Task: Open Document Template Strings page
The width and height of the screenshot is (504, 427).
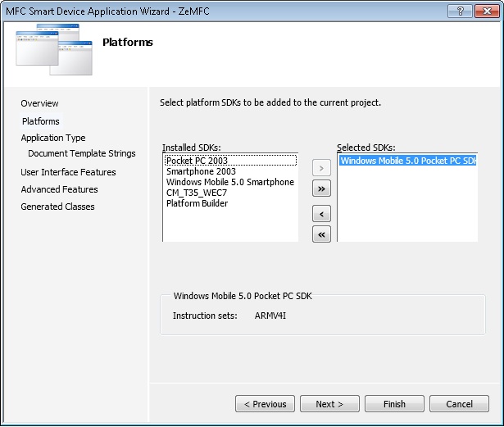Action: tap(82, 153)
